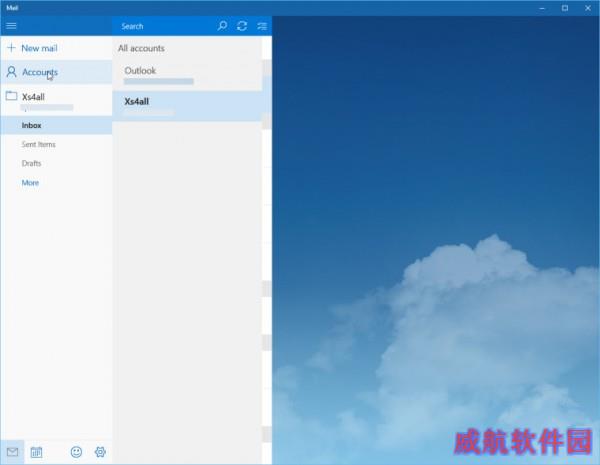Click the New mail plus icon
Screen dimensions: 600x465
(11, 47)
